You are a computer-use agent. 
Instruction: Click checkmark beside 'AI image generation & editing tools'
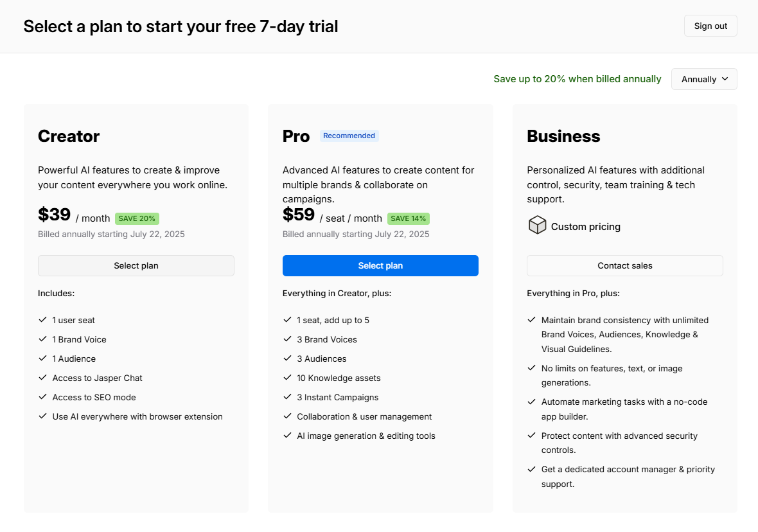click(x=287, y=436)
